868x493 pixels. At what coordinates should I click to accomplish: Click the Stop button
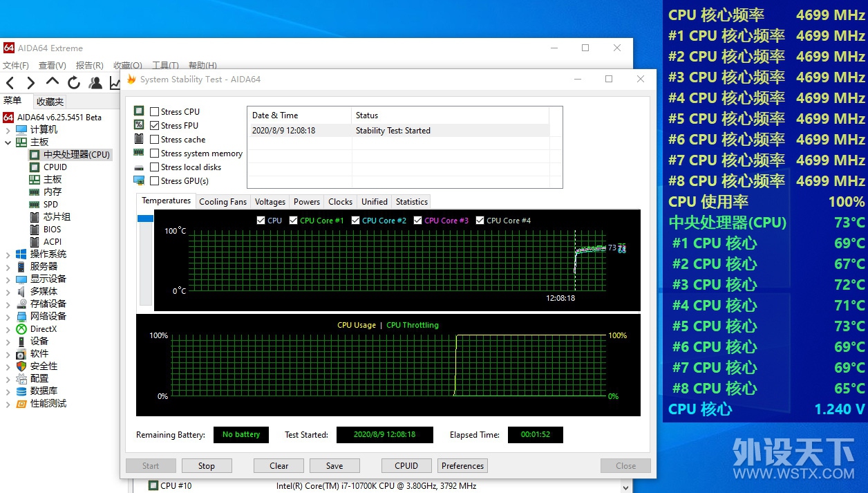pos(207,466)
